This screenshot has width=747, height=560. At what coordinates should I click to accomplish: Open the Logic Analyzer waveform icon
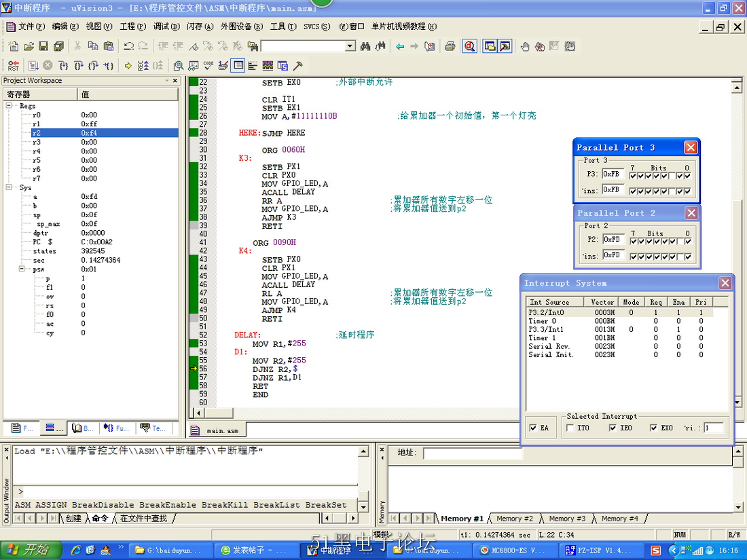point(268,66)
